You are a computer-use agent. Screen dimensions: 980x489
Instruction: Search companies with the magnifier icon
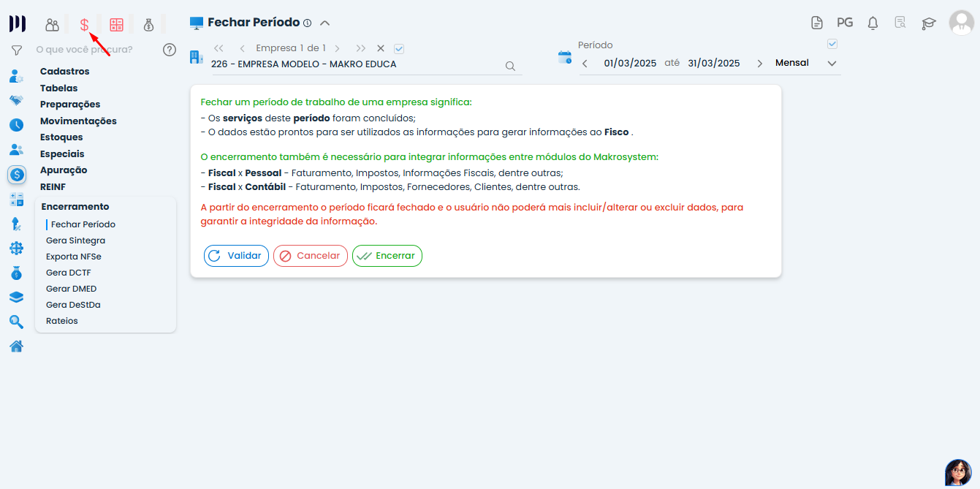point(511,66)
